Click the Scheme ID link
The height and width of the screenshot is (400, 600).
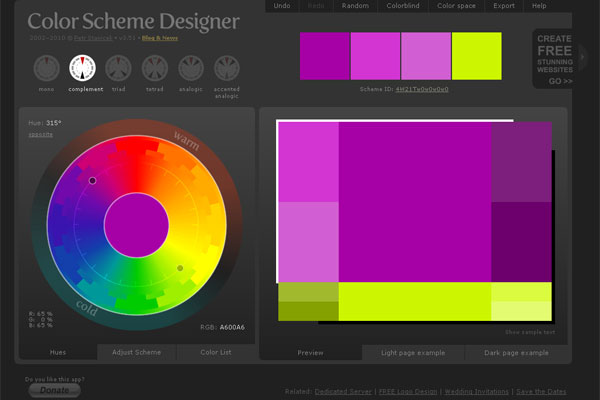[x=422, y=89]
